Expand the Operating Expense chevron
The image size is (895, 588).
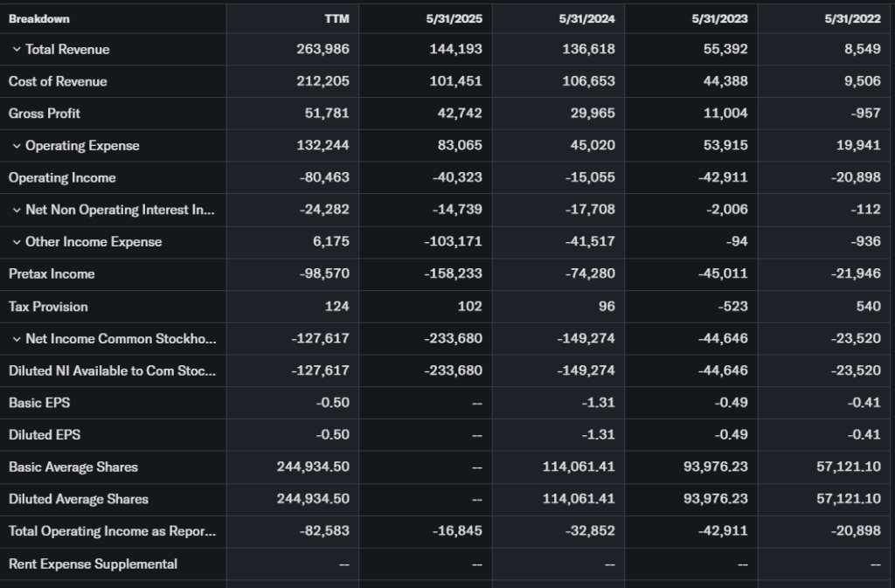click(16, 146)
